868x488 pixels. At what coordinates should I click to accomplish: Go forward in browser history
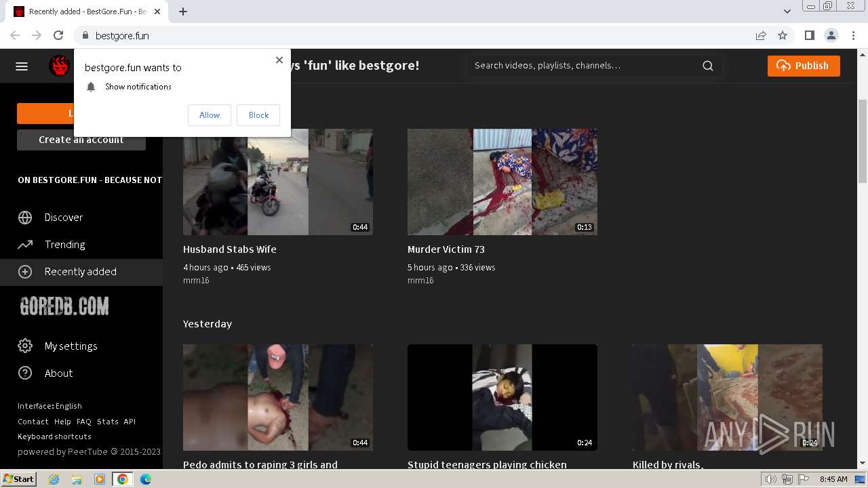37,35
